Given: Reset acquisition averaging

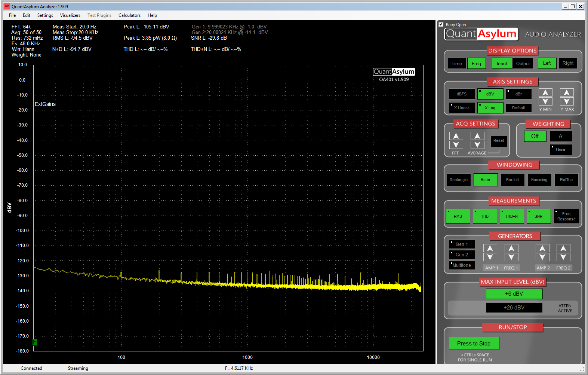Looking at the screenshot, I should coord(499,141).
